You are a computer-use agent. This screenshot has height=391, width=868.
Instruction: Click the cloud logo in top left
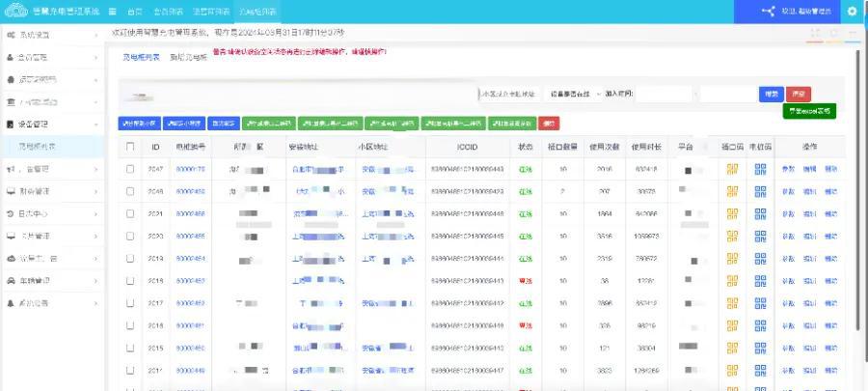point(15,12)
